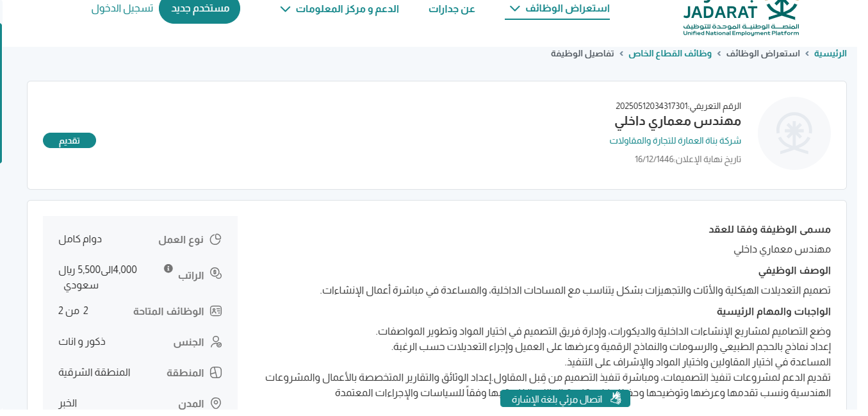Open the sign language video call button

point(565,399)
